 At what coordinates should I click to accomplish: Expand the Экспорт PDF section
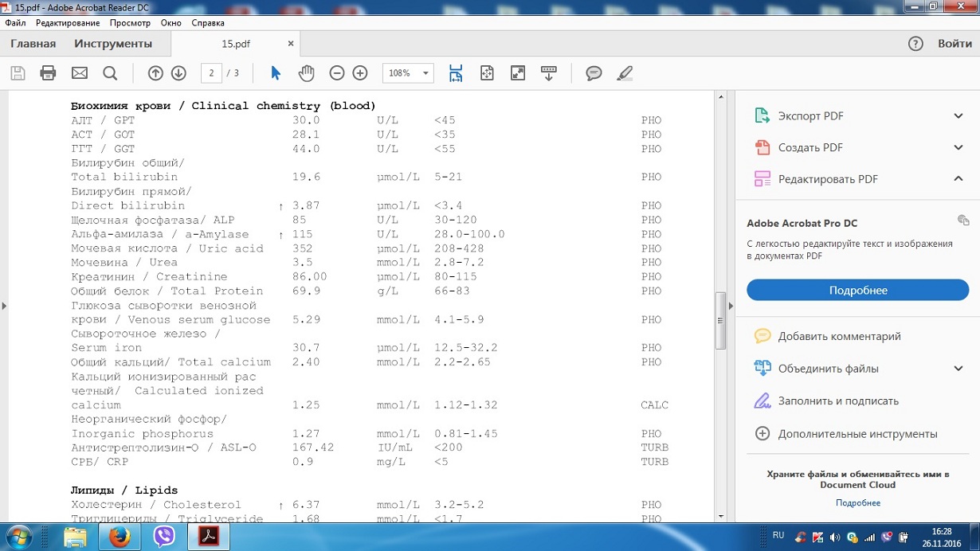pyautogui.click(x=958, y=116)
